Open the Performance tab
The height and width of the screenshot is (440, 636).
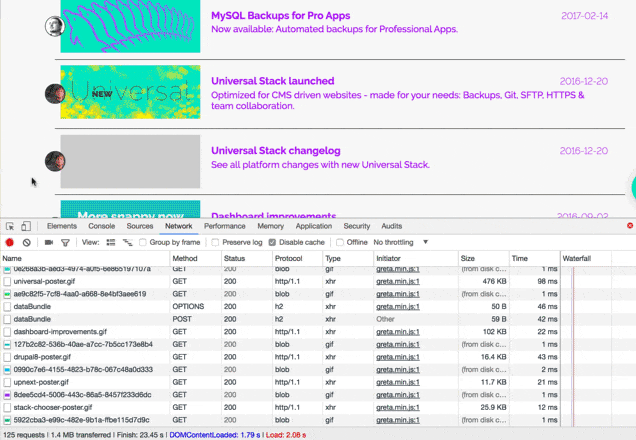click(225, 227)
